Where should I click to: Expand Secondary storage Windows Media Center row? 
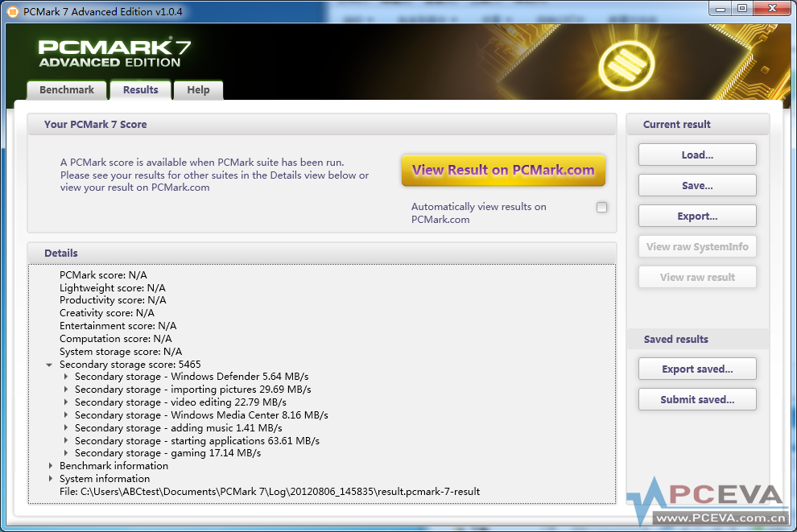tap(65, 414)
